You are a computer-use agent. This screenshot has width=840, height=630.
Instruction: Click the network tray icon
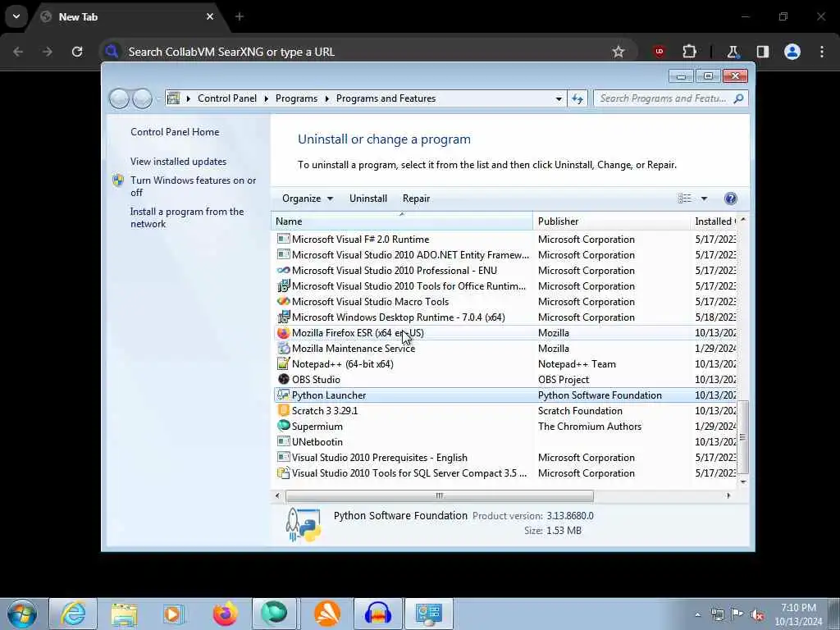717,614
